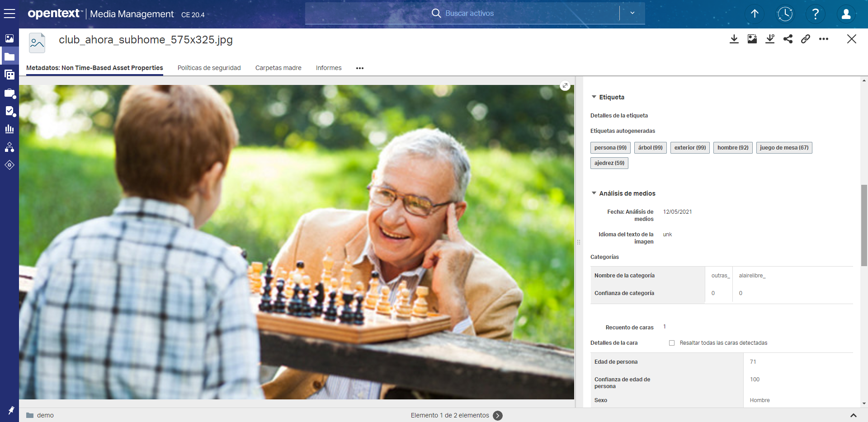Open the search options dropdown arrow
This screenshot has height=422, width=868.
coord(632,13)
